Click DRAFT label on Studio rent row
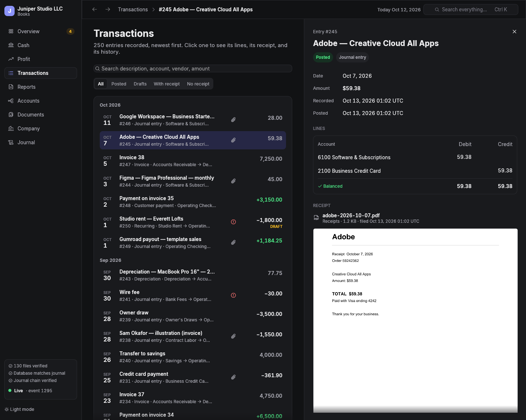The width and height of the screenshot is (526, 420). [276, 227]
